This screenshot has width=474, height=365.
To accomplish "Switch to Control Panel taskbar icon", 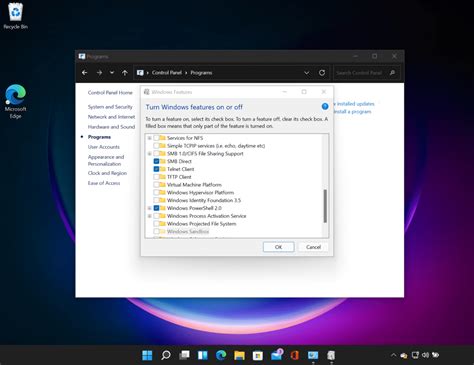I will pos(313,355).
